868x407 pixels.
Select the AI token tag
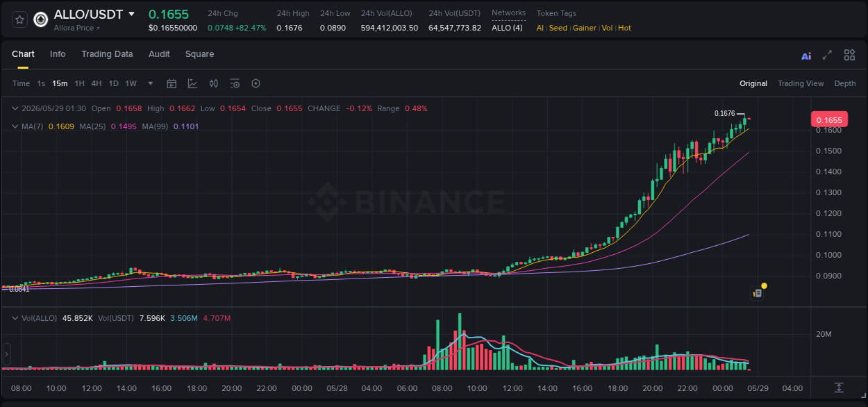(x=540, y=28)
